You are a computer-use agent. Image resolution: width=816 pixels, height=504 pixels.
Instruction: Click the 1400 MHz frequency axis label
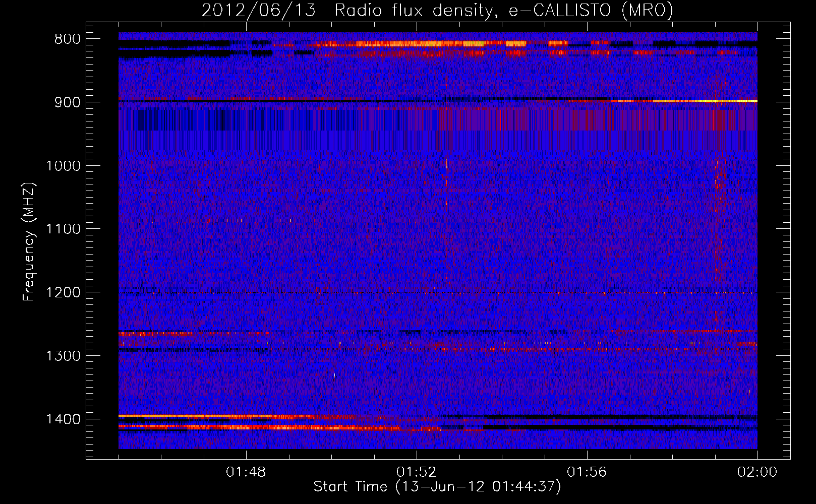pos(63,419)
